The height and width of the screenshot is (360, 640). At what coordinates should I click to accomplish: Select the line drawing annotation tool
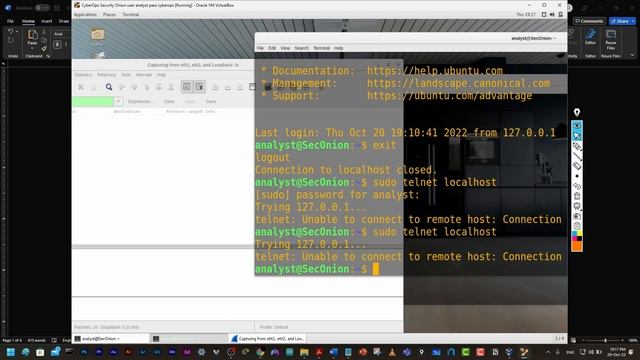577,156
